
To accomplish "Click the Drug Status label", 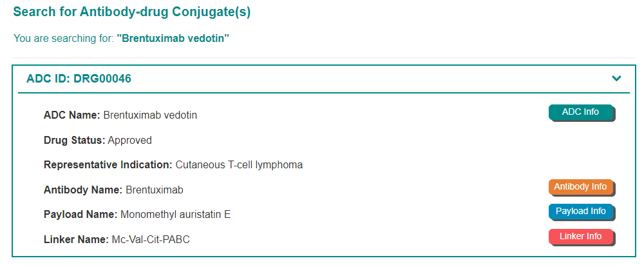I will 74,140.
